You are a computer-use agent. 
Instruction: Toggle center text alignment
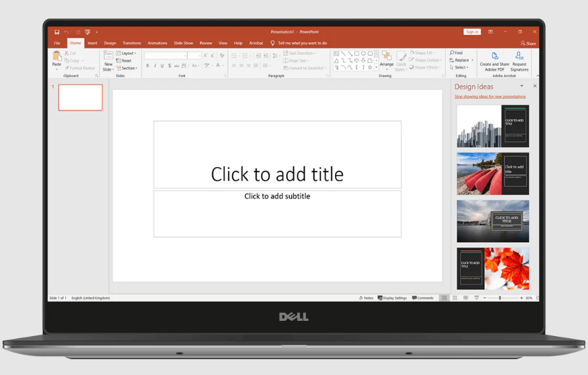242,65
